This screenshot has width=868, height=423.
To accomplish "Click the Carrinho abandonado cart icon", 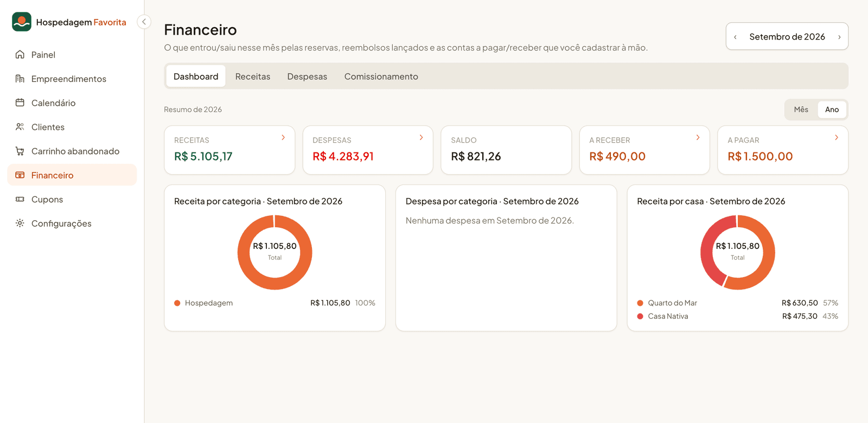I will tap(20, 151).
